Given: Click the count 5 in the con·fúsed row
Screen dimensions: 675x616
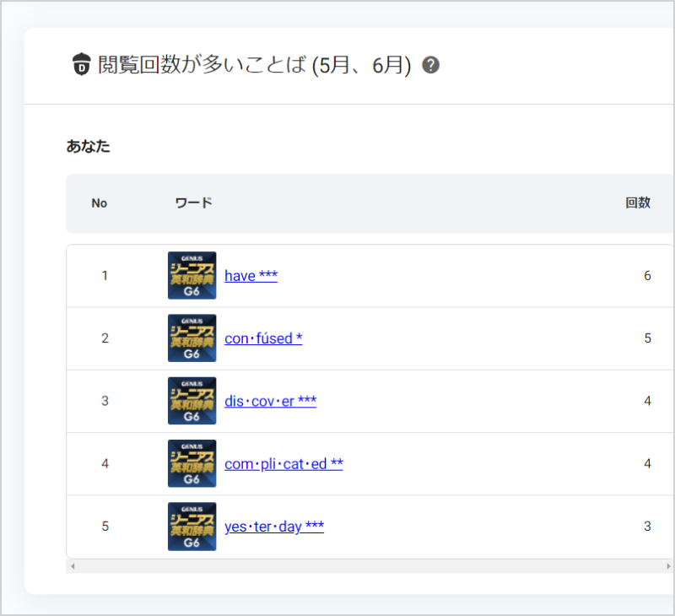Looking at the screenshot, I should point(647,338).
